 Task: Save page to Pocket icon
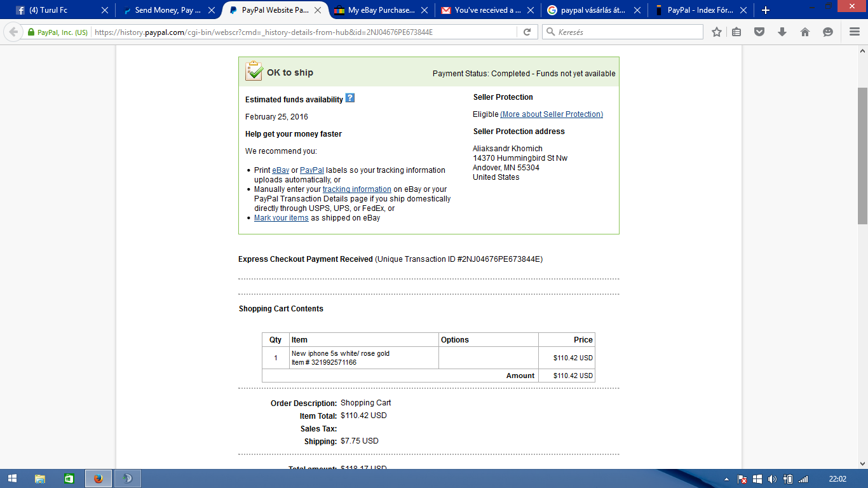pos(759,32)
